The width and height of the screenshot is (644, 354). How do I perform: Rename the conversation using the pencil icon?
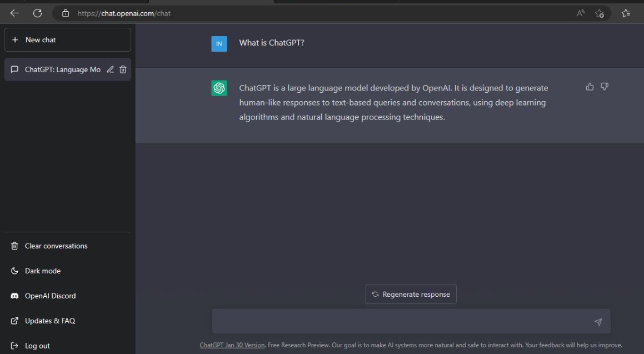click(110, 69)
